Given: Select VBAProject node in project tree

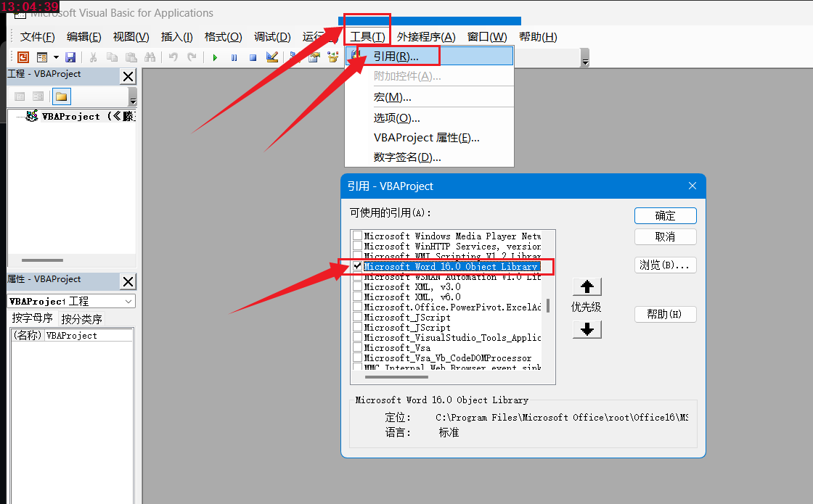Looking at the screenshot, I should coord(81,116).
